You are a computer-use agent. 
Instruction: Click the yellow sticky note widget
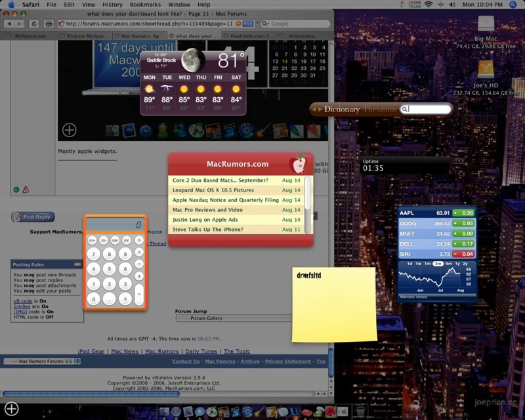point(334,304)
